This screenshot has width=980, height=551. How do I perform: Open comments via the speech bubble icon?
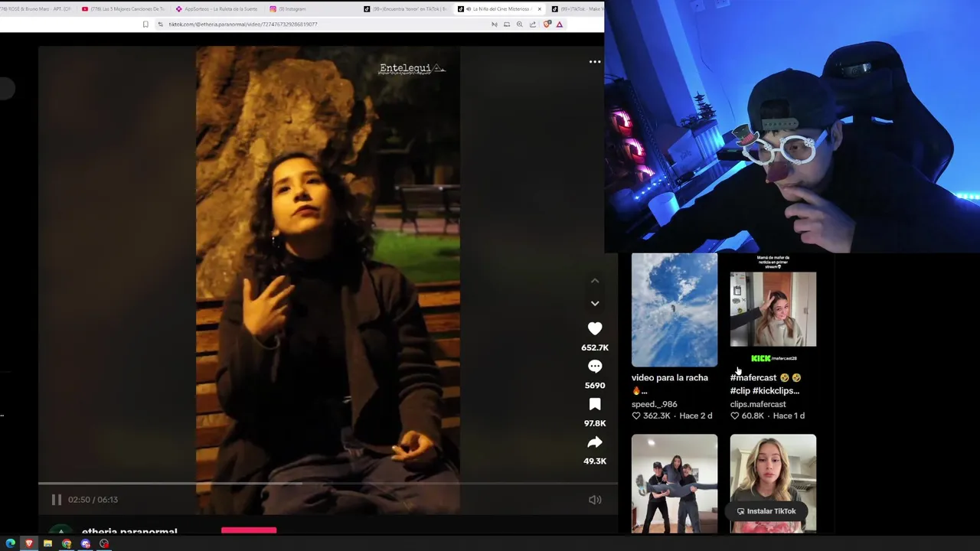[595, 367]
